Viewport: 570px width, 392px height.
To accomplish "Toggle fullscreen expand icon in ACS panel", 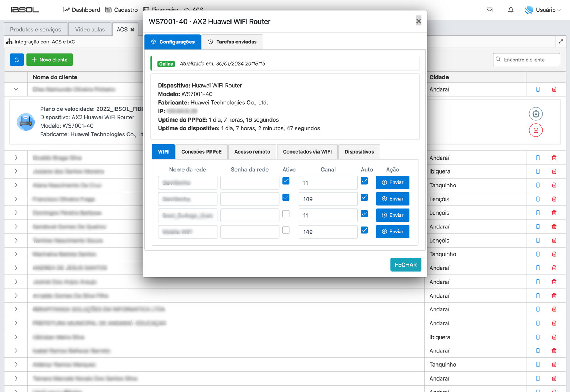I will (x=561, y=41).
